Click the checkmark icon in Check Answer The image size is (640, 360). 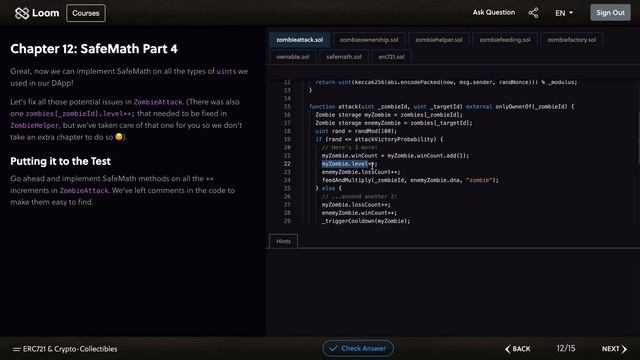333,348
